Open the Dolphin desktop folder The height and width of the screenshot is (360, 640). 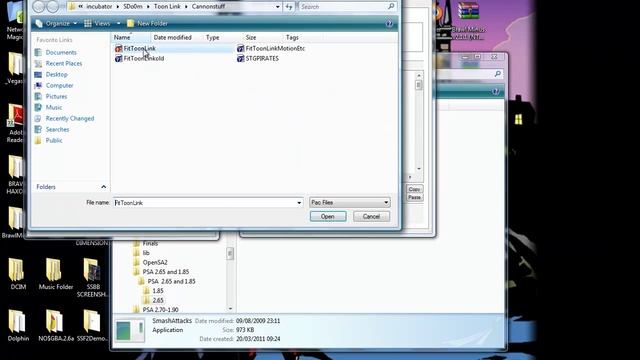tap(18, 325)
